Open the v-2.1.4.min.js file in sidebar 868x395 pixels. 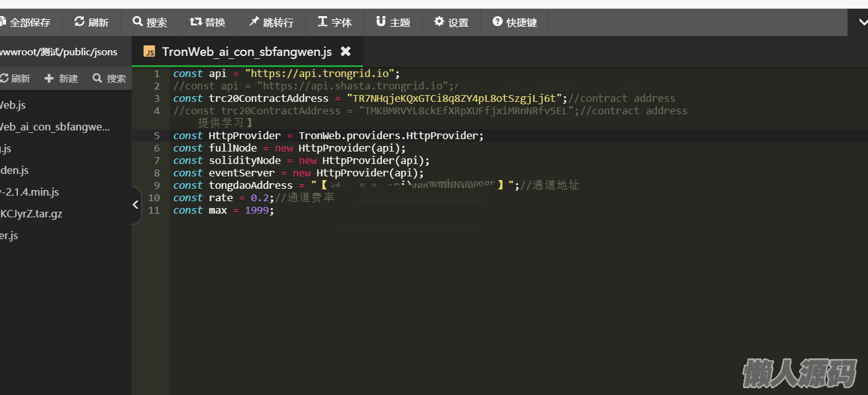[x=30, y=192]
